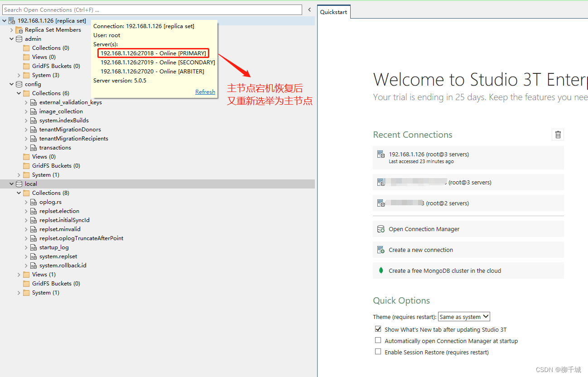
Task: Click the local GridFS Buckets folder icon
Action: tap(26, 284)
